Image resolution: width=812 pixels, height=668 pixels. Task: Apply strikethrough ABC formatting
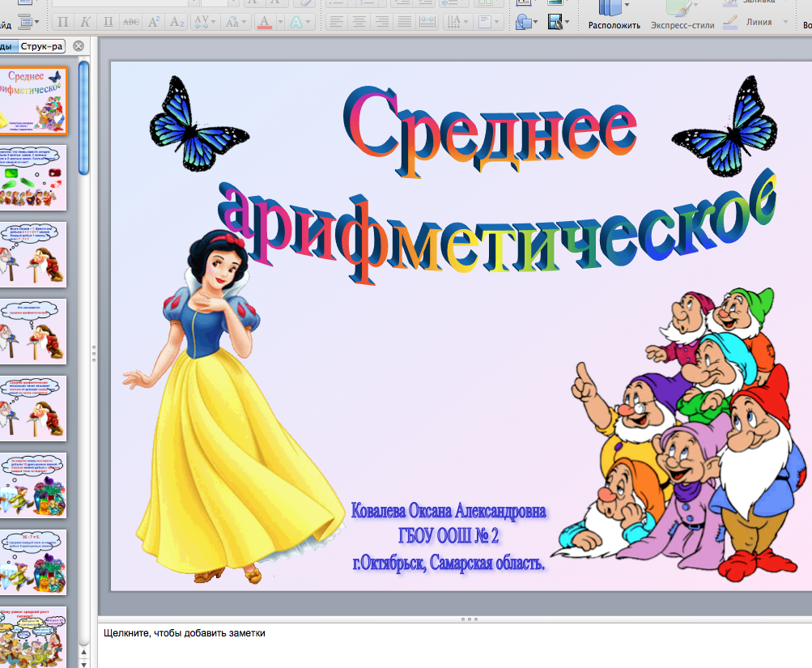tap(131, 23)
